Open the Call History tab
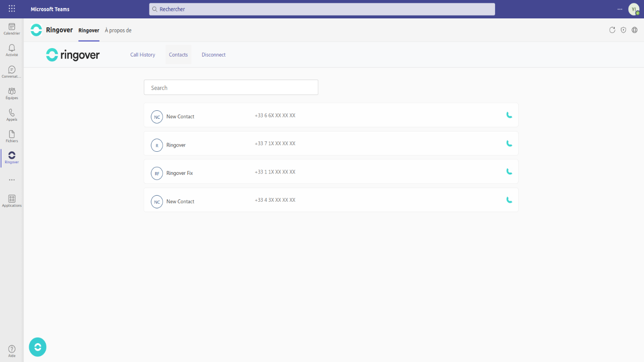The width and height of the screenshot is (644, 362). pyautogui.click(x=142, y=55)
